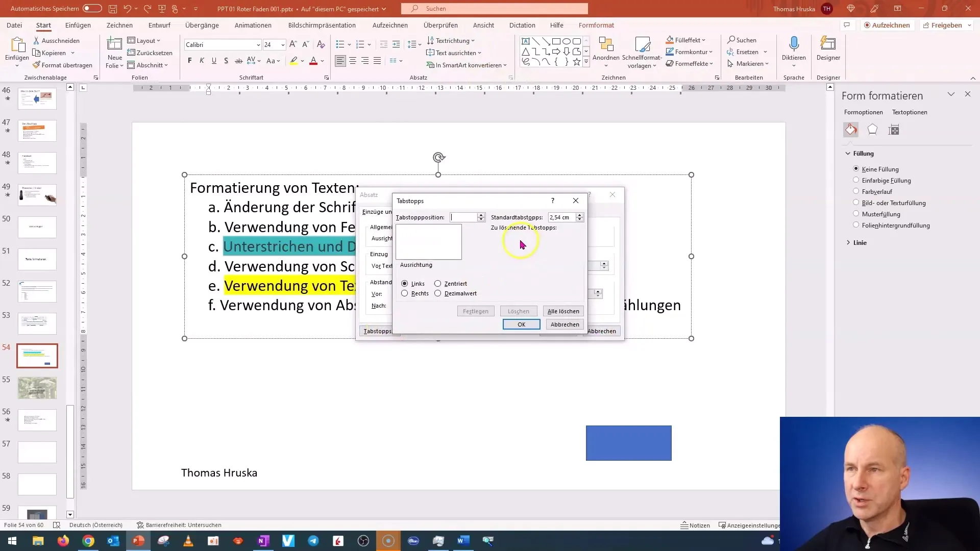Click the numbered list icon
This screenshot has width=980, height=551.
click(360, 44)
